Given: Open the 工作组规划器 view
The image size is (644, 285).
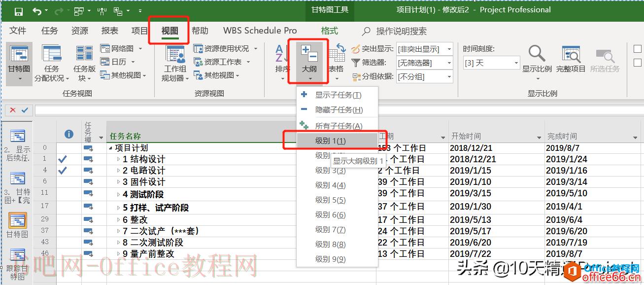Looking at the screenshot, I should 175,64.
